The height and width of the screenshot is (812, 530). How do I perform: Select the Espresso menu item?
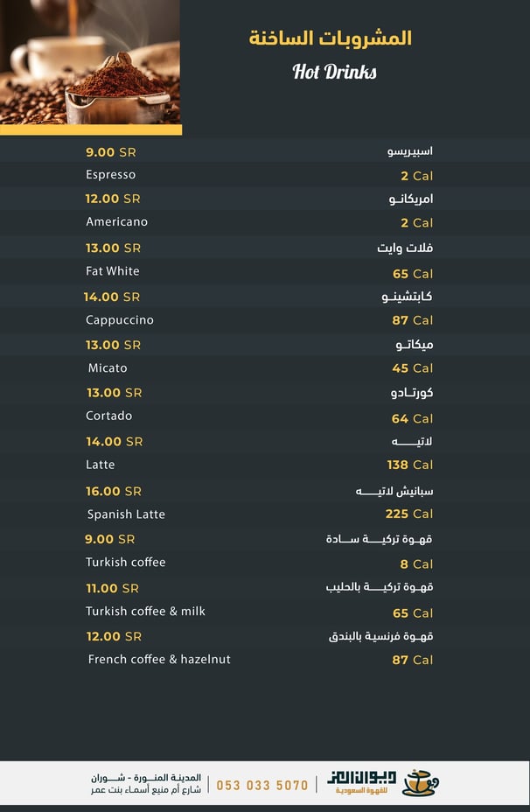(x=111, y=175)
